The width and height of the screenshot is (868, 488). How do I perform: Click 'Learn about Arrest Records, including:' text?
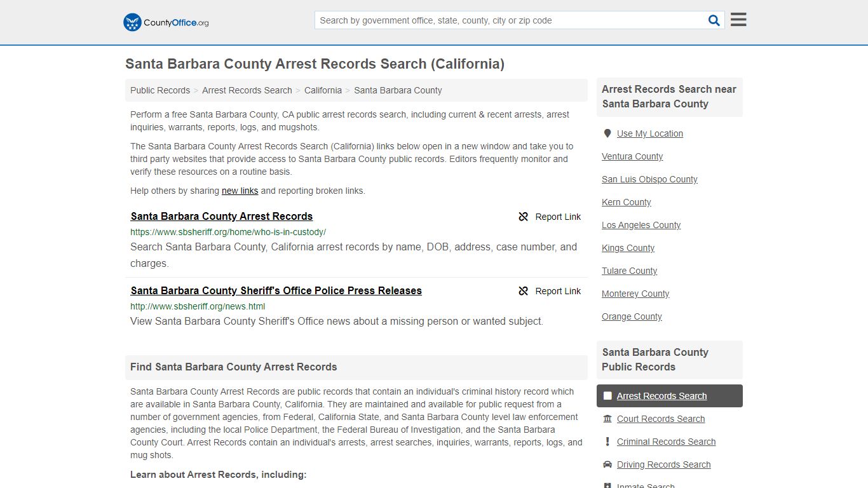point(219,475)
